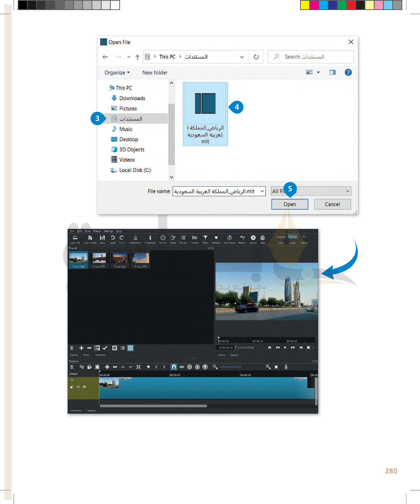Expand the Organize dropdown menu
Screen dimensions: 420x504
(117, 73)
